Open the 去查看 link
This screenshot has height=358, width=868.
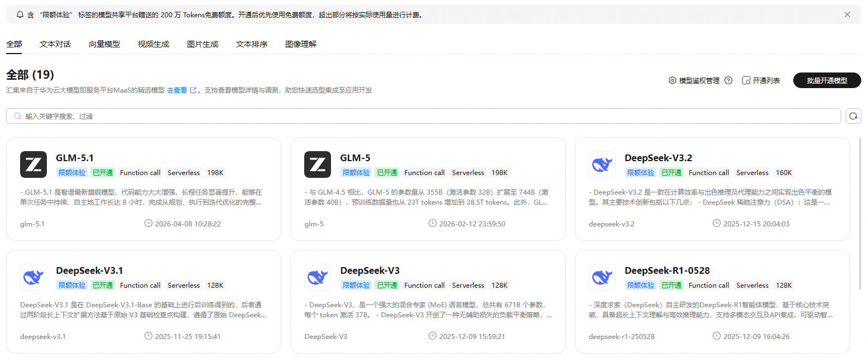(x=177, y=90)
